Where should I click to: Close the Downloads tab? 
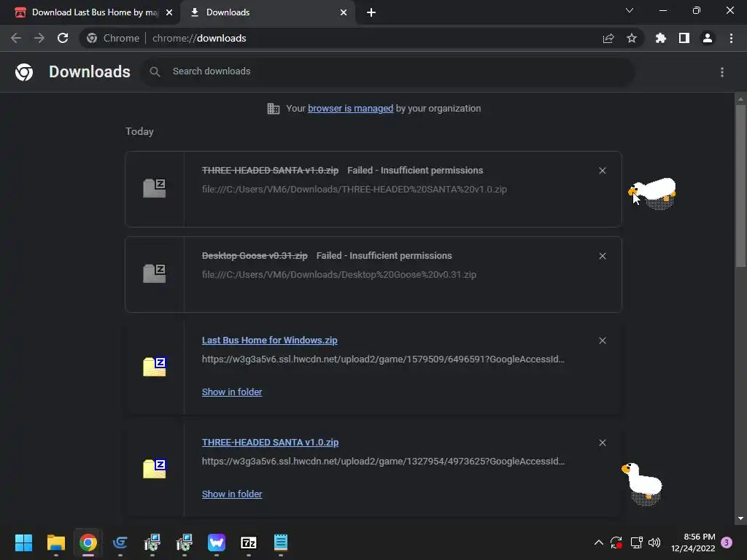[x=344, y=13]
